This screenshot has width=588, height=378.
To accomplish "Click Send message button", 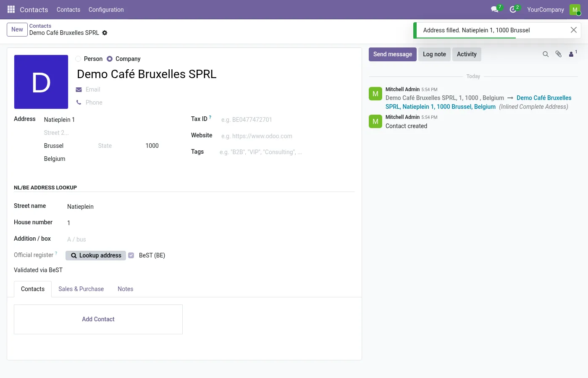I will [x=393, y=54].
